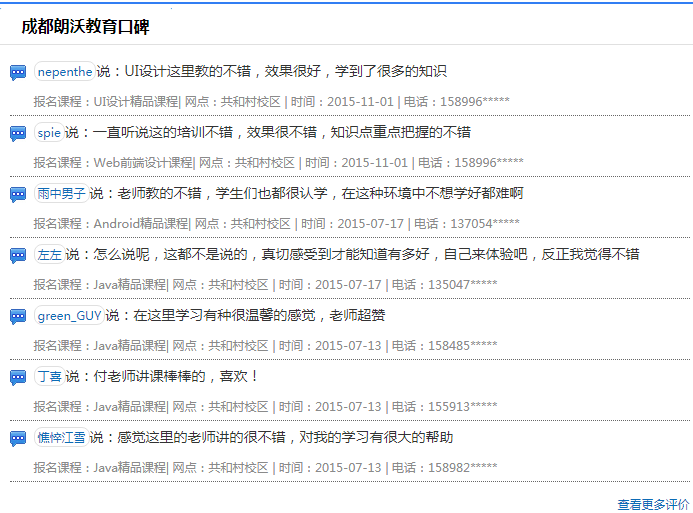Click the details line with phone 155913*****
The width and height of the screenshot is (693, 513).
(265, 407)
